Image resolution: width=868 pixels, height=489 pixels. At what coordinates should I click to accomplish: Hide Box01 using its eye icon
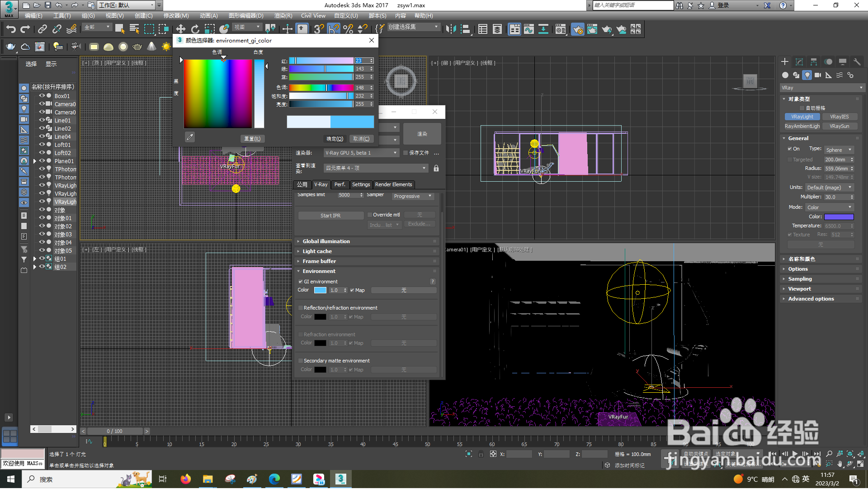coord(42,96)
